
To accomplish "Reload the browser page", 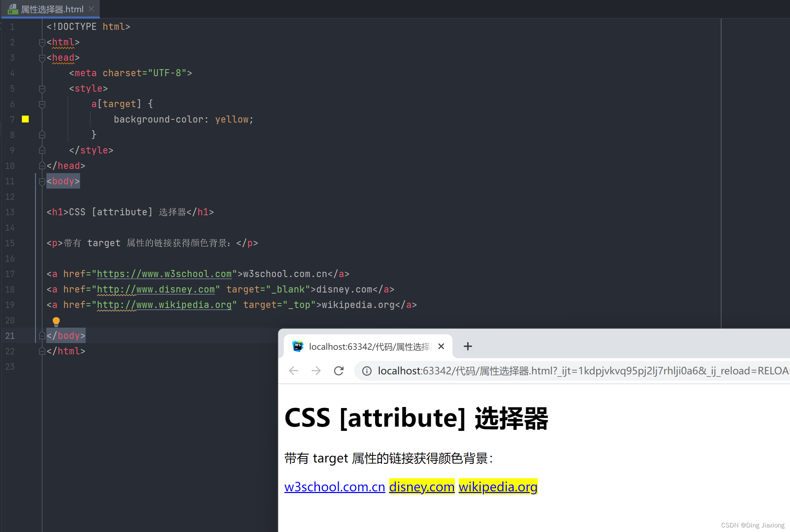I will coord(339,371).
